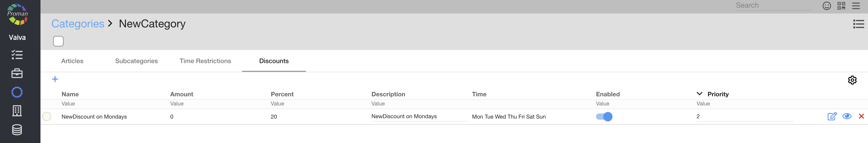The width and height of the screenshot is (868, 143).
Task: Open the checklist icon in sidebar
Action: click(17, 55)
